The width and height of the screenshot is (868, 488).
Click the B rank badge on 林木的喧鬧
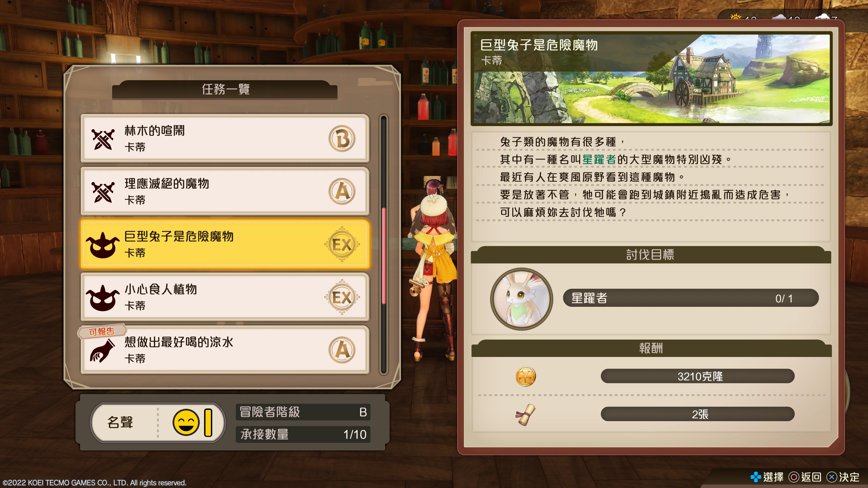click(x=342, y=138)
